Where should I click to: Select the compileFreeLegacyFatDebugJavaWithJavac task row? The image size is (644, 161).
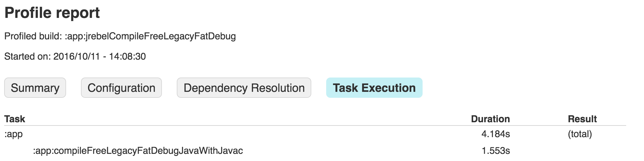coord(138,151)
